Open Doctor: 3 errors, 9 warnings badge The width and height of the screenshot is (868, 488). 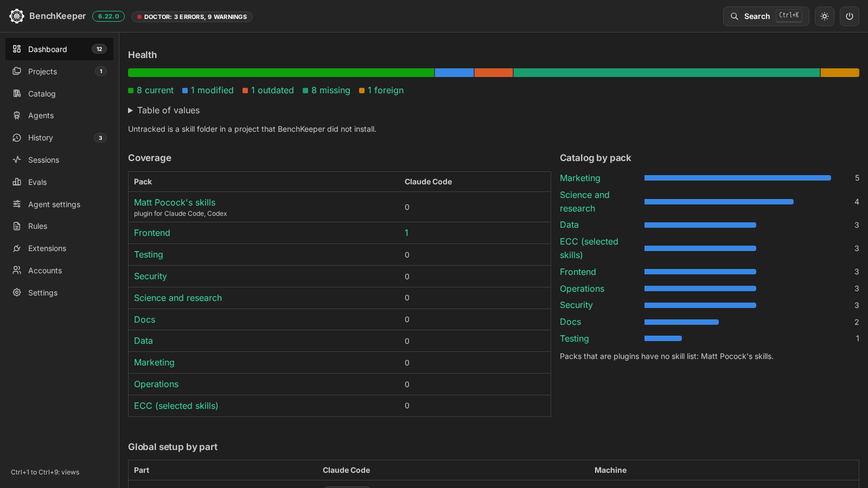[x=192, y=17]
